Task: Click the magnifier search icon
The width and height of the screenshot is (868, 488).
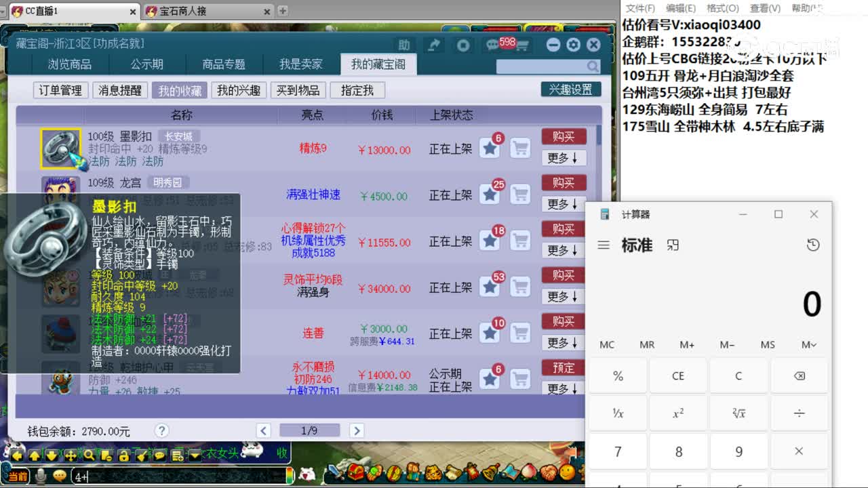Action: click(591, 68)
